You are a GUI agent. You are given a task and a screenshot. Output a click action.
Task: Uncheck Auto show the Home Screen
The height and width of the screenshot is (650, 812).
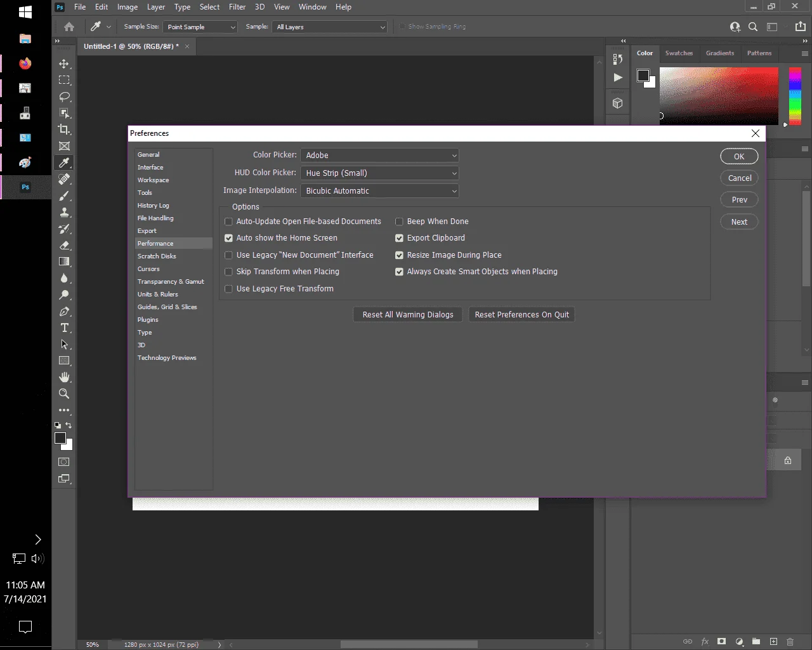pos(228,238)
